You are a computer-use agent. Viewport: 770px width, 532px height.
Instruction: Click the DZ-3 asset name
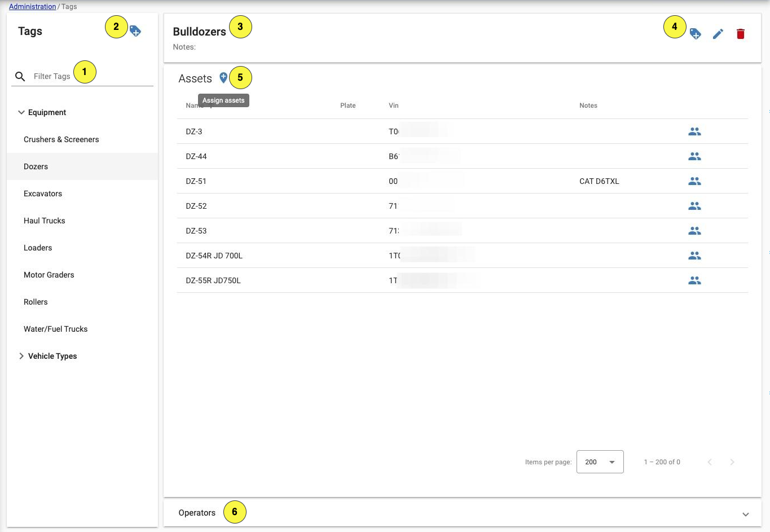point(194,131)
